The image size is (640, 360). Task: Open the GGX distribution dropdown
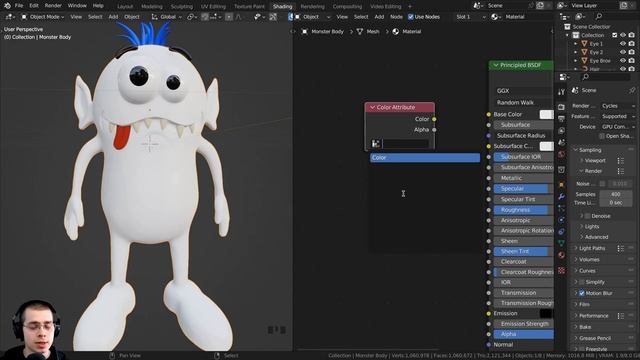[523, 91]
